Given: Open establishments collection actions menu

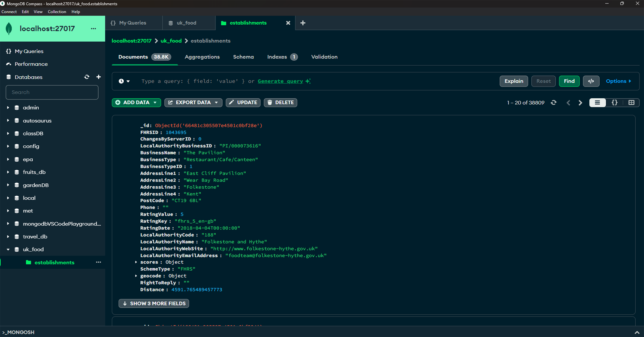Looking at the screenshot, I should [x=99, y=262].
